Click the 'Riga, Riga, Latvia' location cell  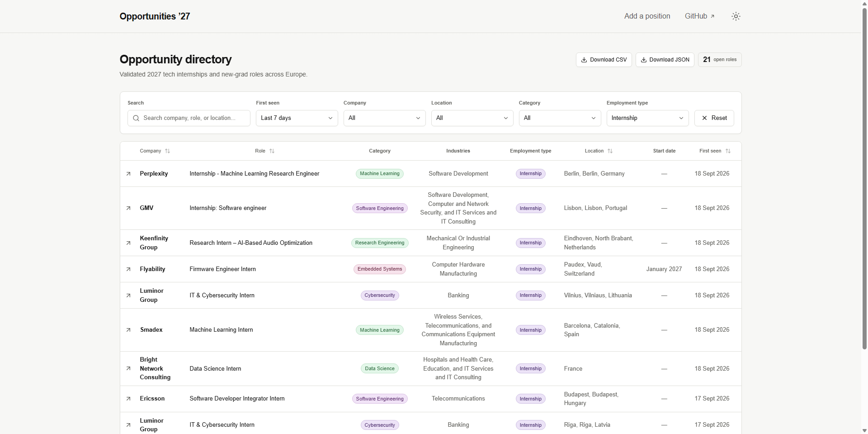click(587, 425)
